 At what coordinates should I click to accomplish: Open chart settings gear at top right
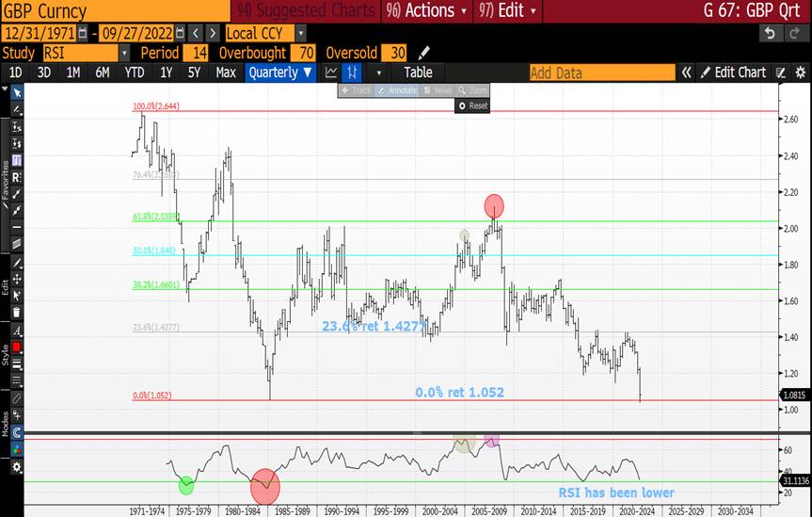[801, 73]
